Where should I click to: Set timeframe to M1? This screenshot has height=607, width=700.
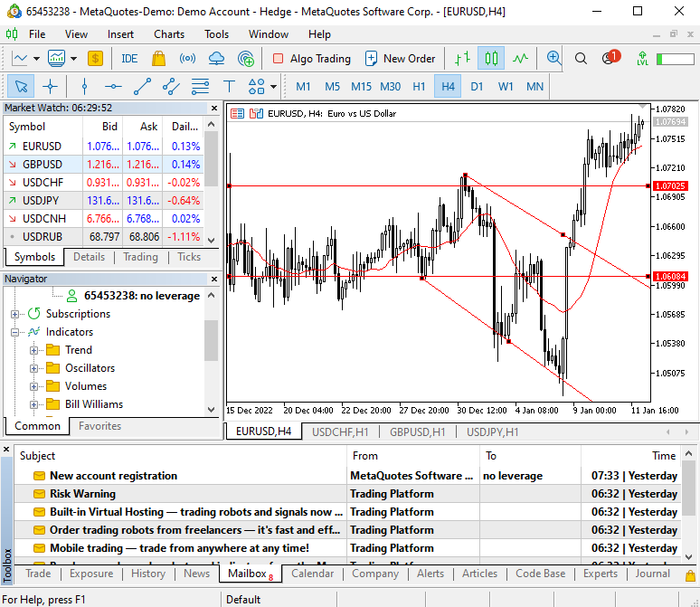click(303, 87)
